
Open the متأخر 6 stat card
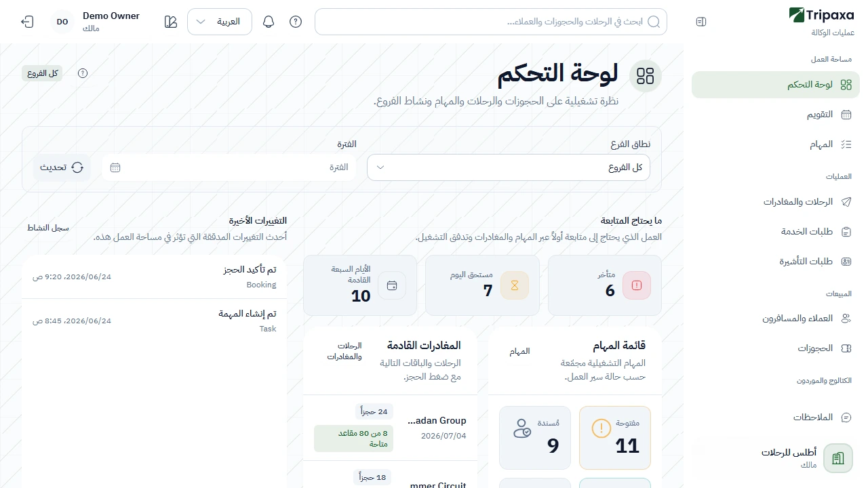(605, 285)
